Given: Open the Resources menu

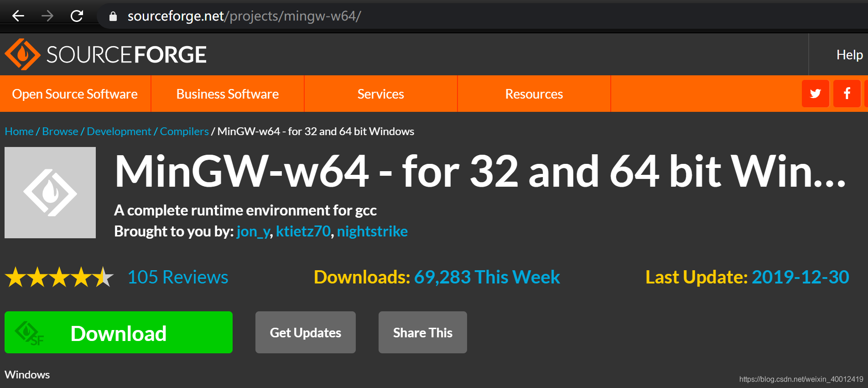Looking at the screenshot, I should [534, 94].
